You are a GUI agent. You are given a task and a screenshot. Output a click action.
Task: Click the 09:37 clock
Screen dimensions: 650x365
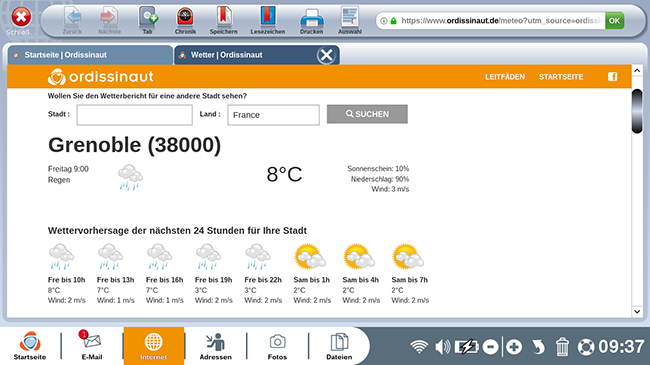621,347
